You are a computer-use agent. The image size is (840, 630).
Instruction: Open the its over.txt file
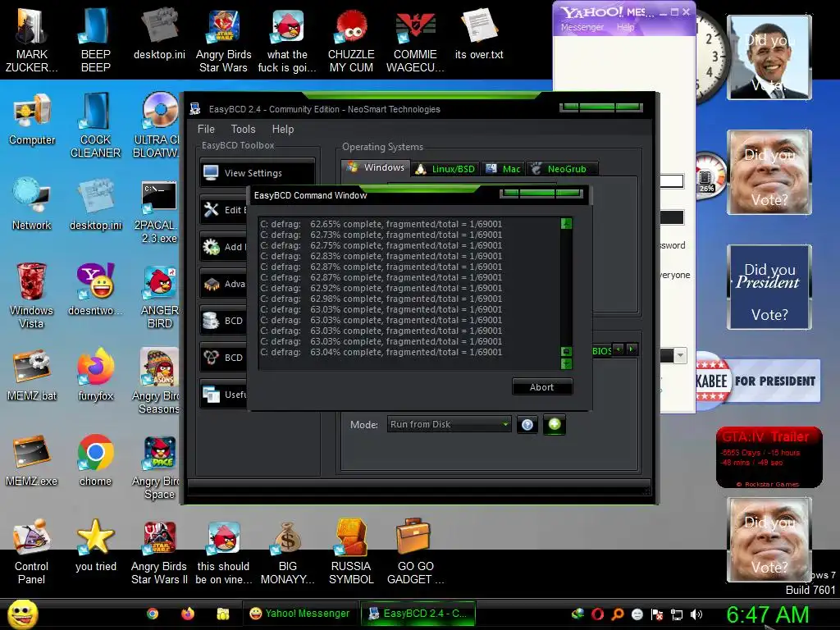pyautogui.click(x=479, y=33)
